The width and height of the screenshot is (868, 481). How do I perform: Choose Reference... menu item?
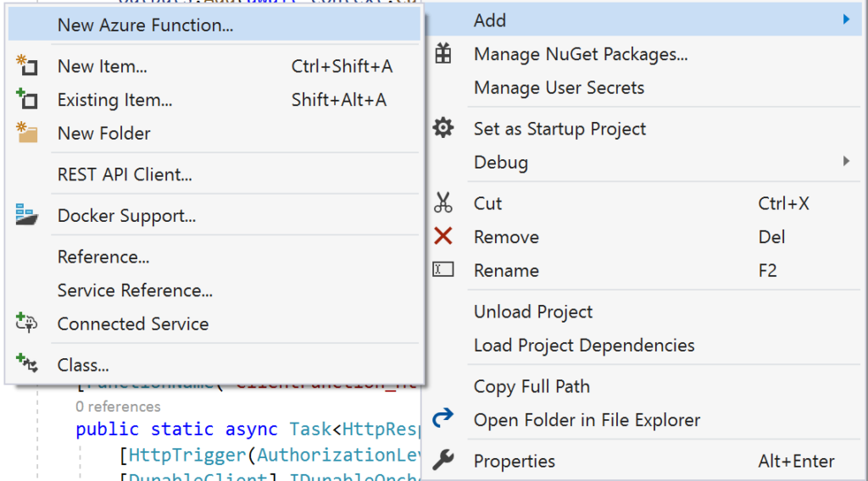(214, 257)
